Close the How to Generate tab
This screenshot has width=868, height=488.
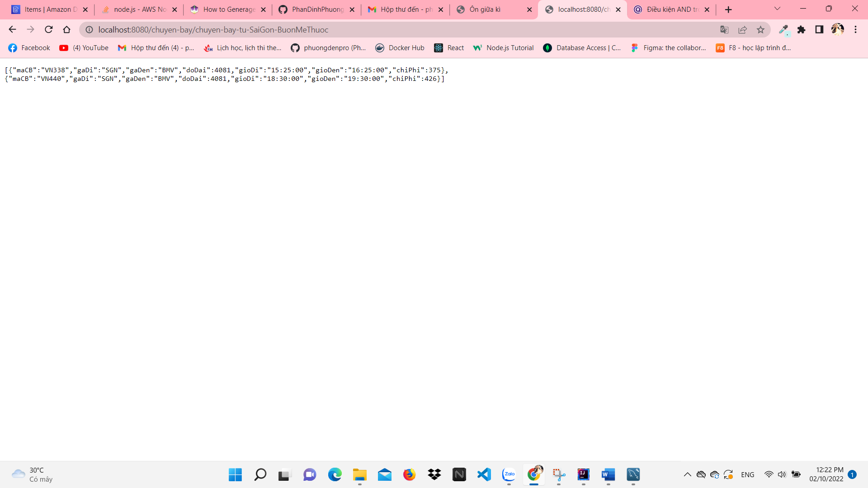tap(264, 9)
